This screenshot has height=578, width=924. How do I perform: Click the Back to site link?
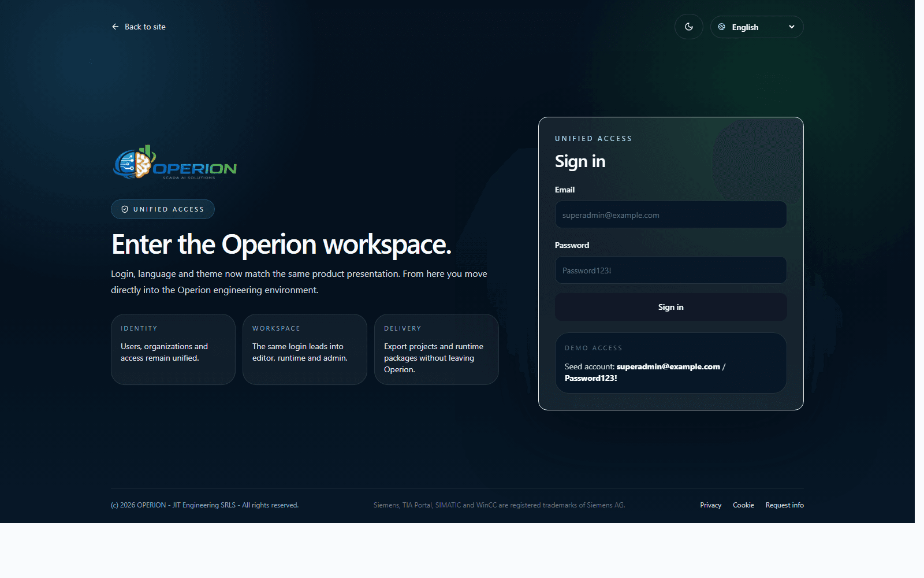[144, 27]
